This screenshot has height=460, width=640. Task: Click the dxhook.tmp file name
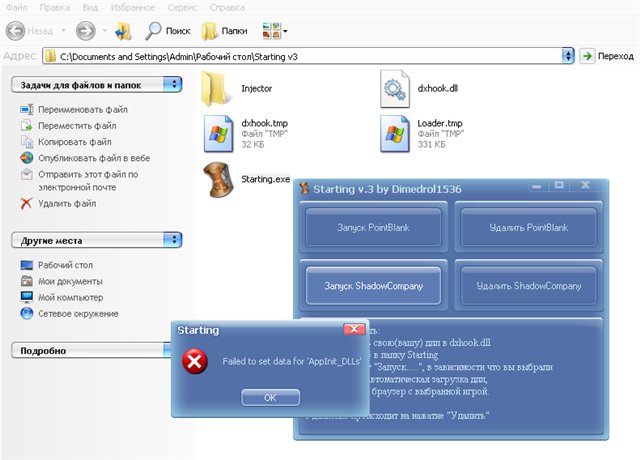[x=264, y=123]
